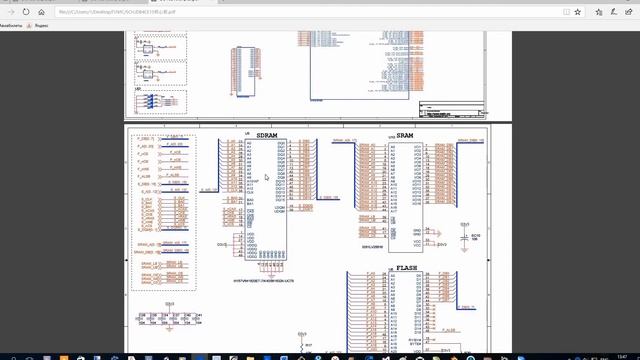Click the FLASH heading on the schematic
Screen dimensions: 640x360
pyautogui.click(x=407, y=268)
